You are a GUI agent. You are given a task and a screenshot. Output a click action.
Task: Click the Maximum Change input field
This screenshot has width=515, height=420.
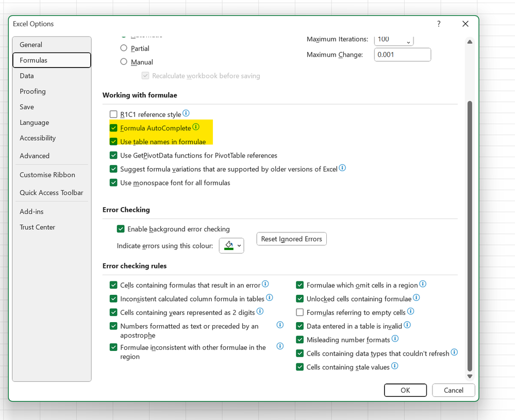(x=402, y=55)
